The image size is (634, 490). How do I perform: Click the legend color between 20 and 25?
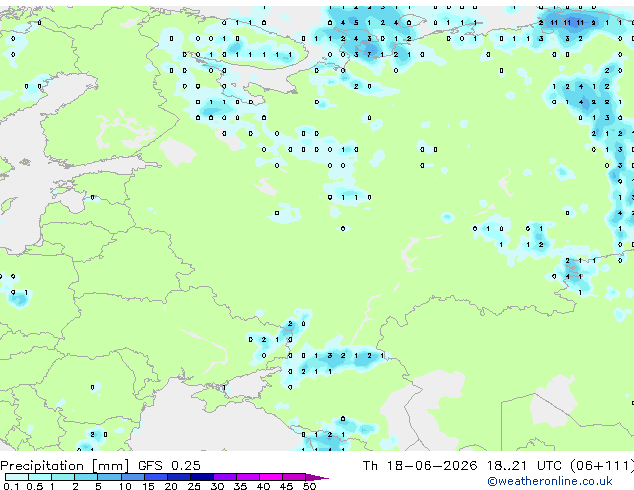click(x=179, y=477)
